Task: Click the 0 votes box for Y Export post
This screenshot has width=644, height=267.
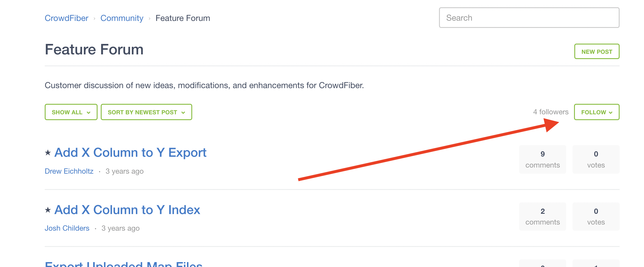Action: click(596, 159)
